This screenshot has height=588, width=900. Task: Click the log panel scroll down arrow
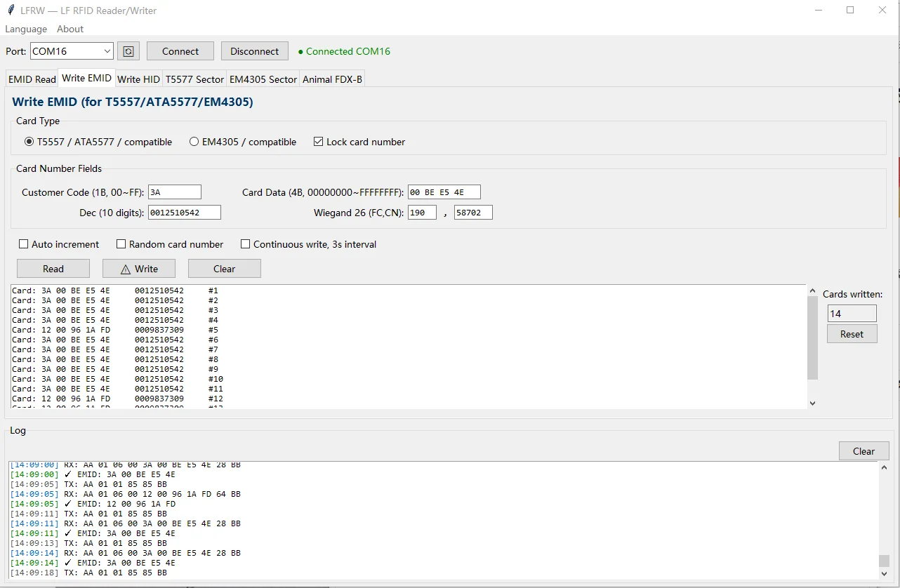(x=884, y=573)
